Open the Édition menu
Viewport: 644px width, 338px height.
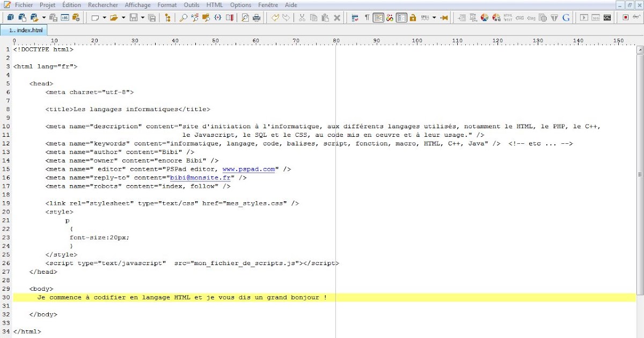pos(72,5)
